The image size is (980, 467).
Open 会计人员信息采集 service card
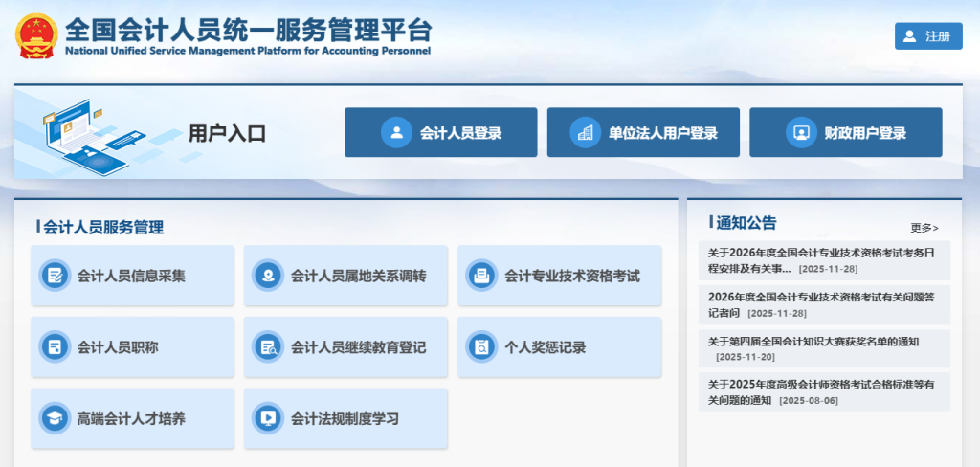tap(132, 276)
